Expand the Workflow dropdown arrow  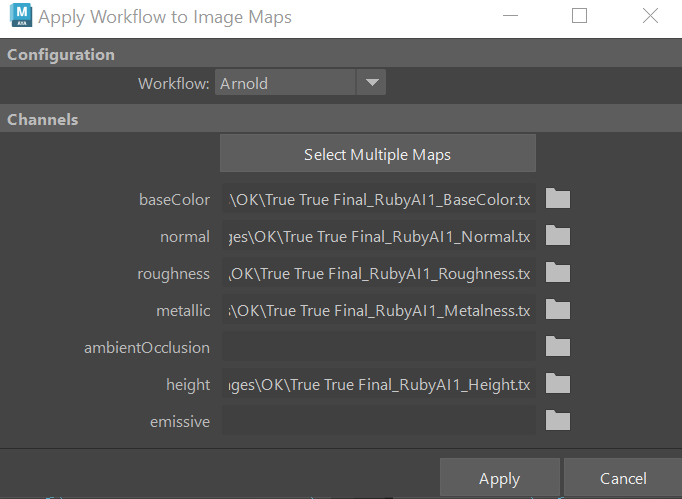[371, 83]
